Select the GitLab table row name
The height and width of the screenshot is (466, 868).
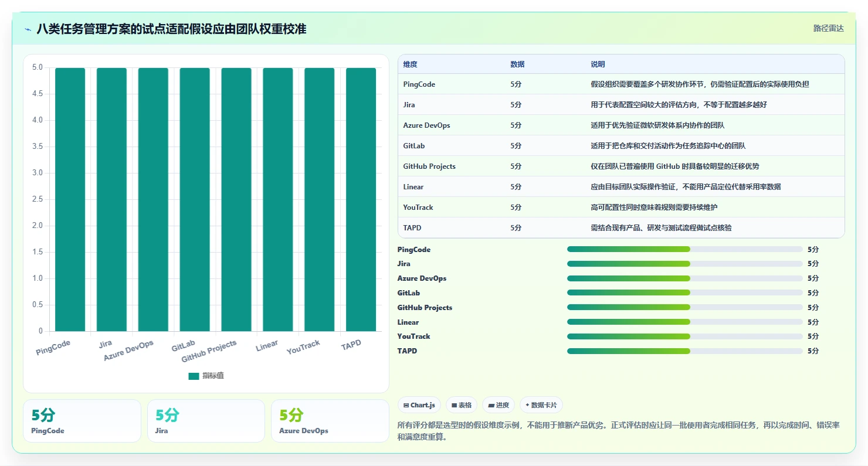pos(413,146)
